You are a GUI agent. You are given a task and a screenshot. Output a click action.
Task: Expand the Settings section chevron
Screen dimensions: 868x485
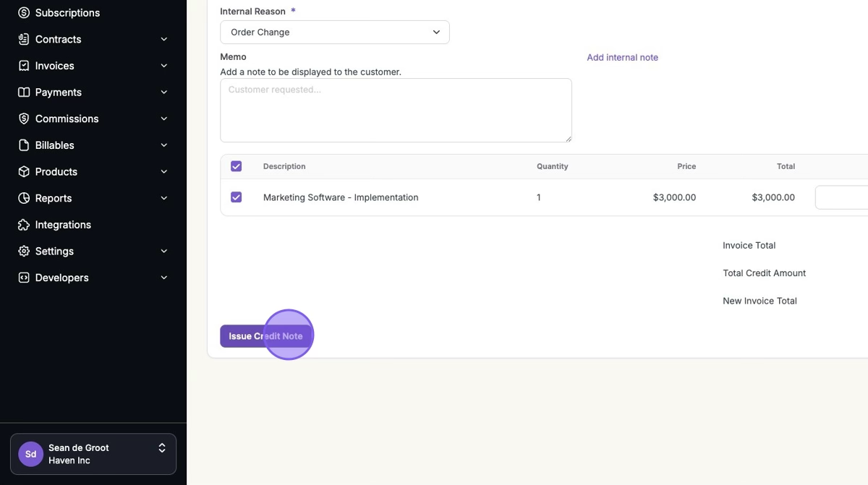tap(164, 252)
